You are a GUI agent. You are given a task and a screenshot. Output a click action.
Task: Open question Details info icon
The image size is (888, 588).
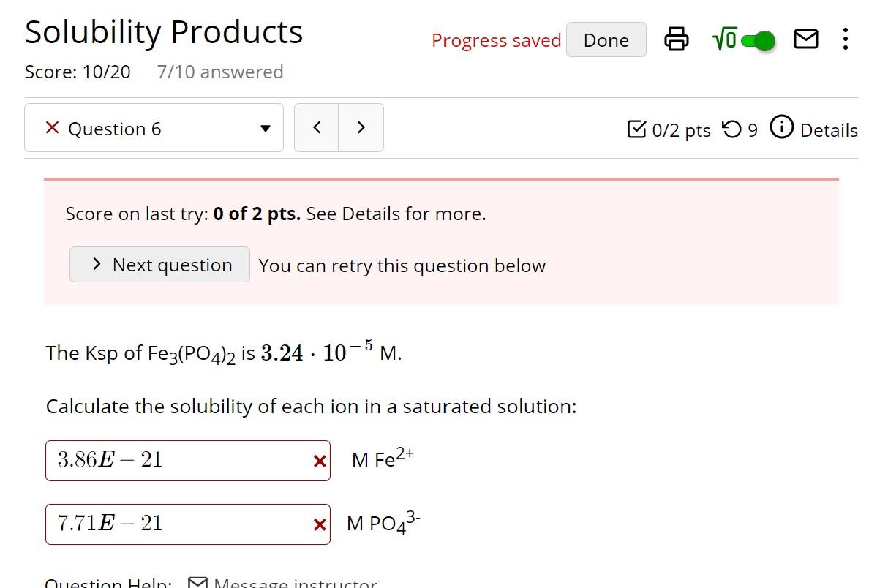point(782,128)
